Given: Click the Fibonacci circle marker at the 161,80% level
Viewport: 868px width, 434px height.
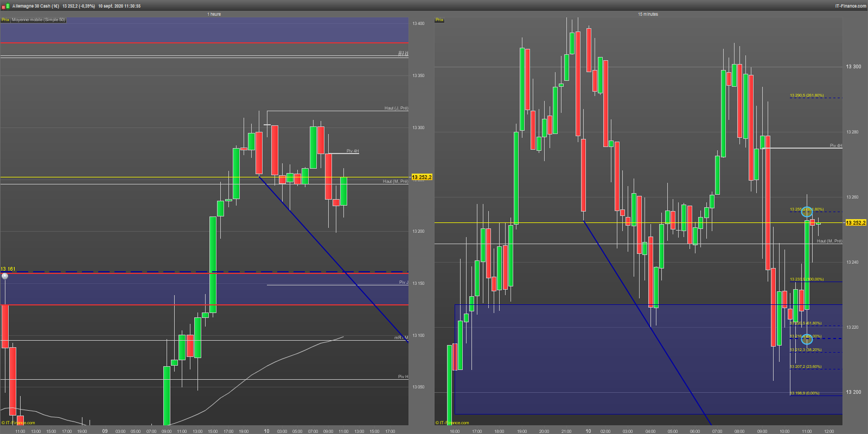Looking at the screenshot, I should (807, 212).
